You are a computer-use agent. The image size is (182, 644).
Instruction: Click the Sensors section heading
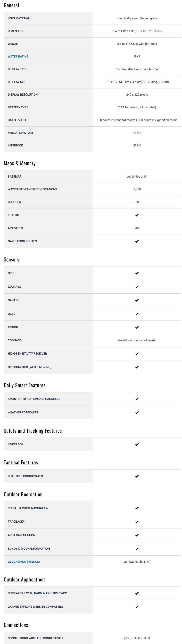11,259
